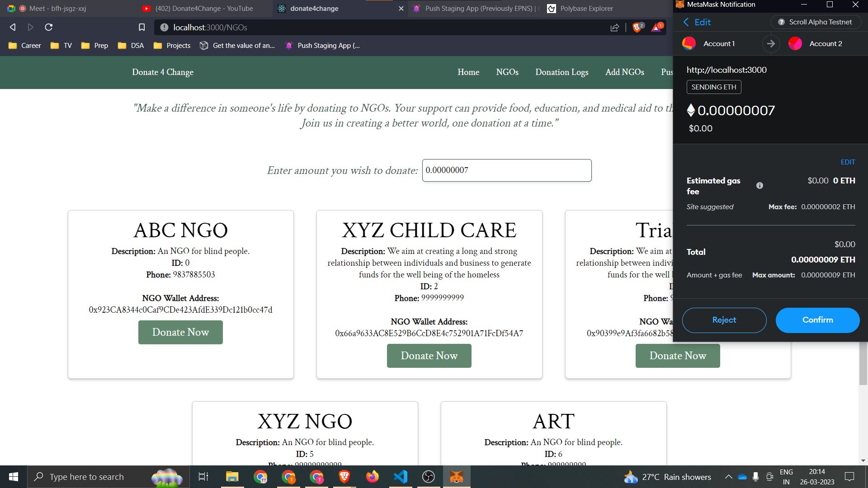The width and height of the screenshot is (868, 488).
Task: Click the Polybase Explorer tab icon
Action: 551,8
